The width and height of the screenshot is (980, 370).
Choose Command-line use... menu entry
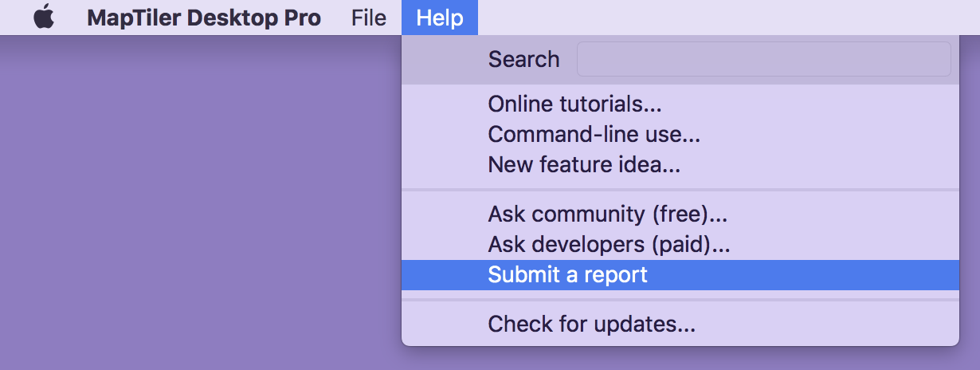coord(594,135)
